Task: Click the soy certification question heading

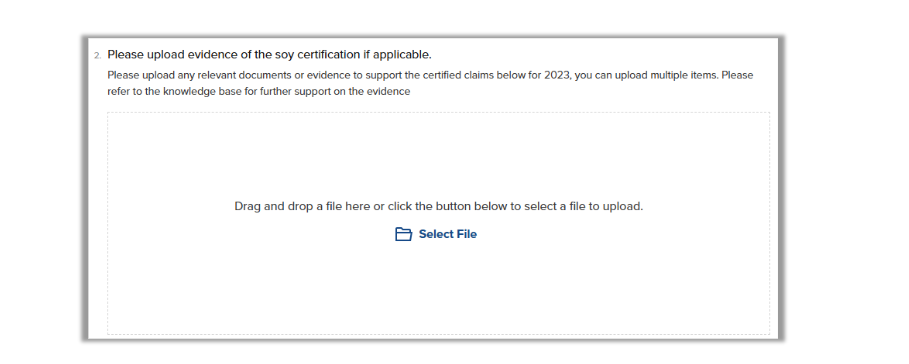Action: tap(270, 54)
